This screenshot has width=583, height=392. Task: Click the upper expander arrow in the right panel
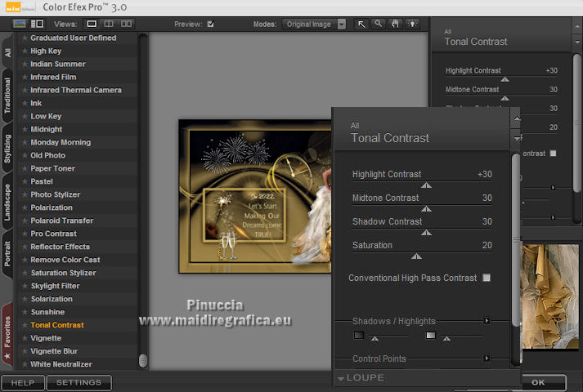point(553,188)
